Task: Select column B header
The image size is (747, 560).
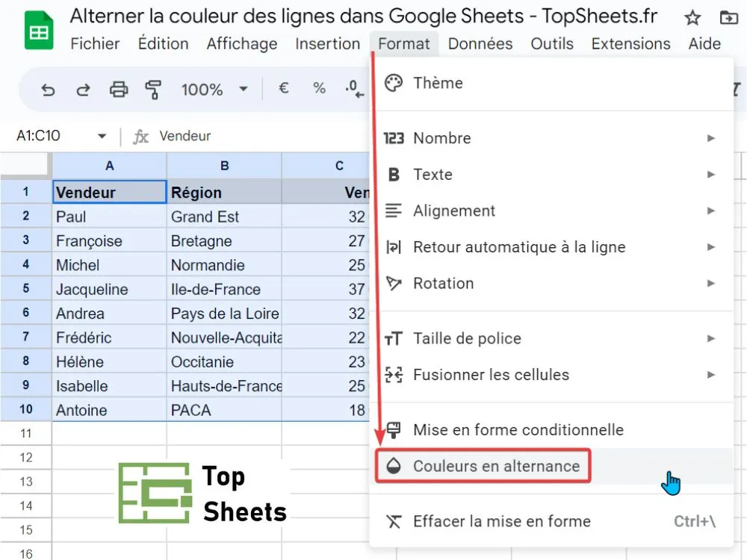Action: [x=224, y=166]
